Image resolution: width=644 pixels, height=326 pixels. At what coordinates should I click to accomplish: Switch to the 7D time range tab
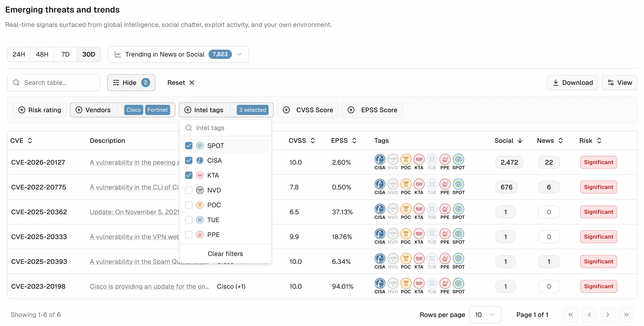[x=65, y=54]
